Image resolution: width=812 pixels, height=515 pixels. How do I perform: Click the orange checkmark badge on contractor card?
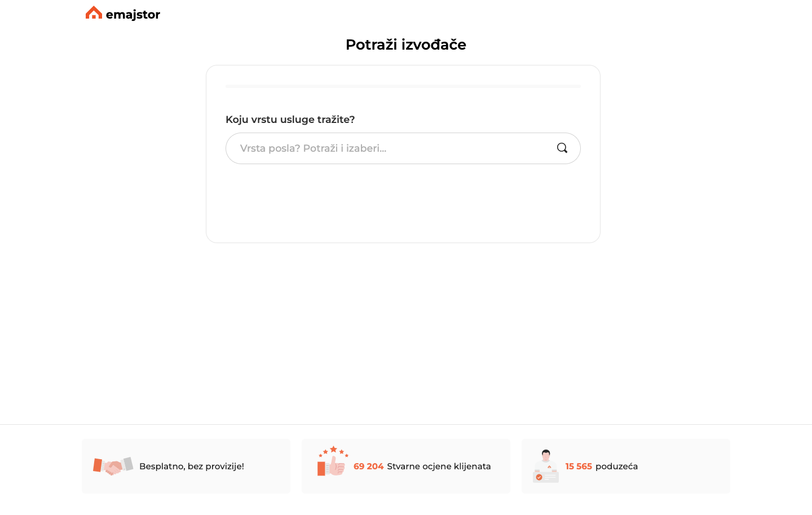coord(539,477)
